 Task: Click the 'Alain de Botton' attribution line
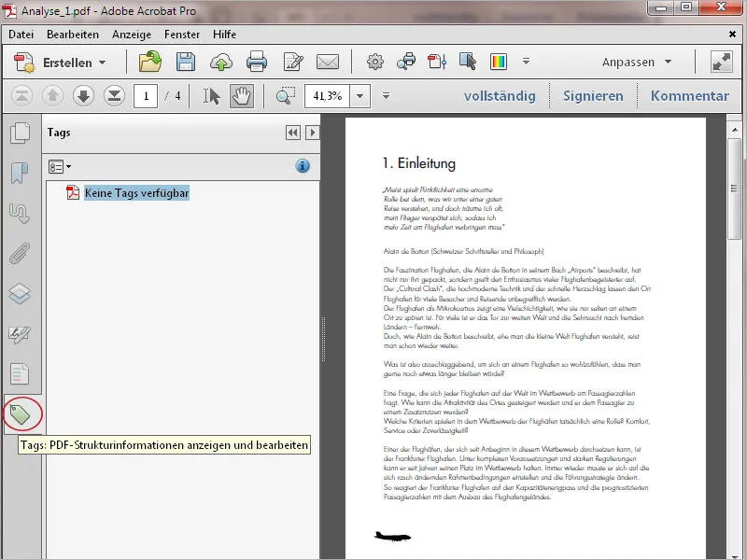pos(463,251)
